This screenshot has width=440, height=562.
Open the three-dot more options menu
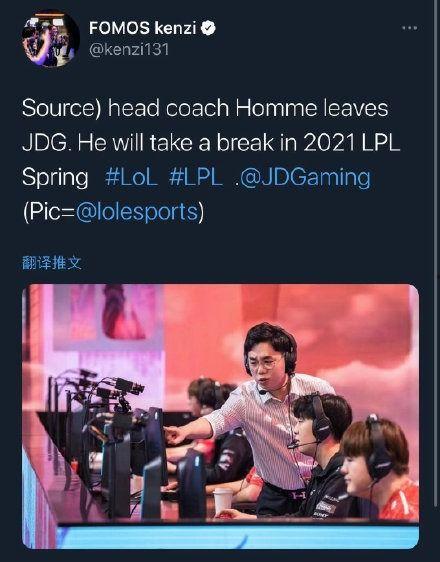tap(410, 28)
